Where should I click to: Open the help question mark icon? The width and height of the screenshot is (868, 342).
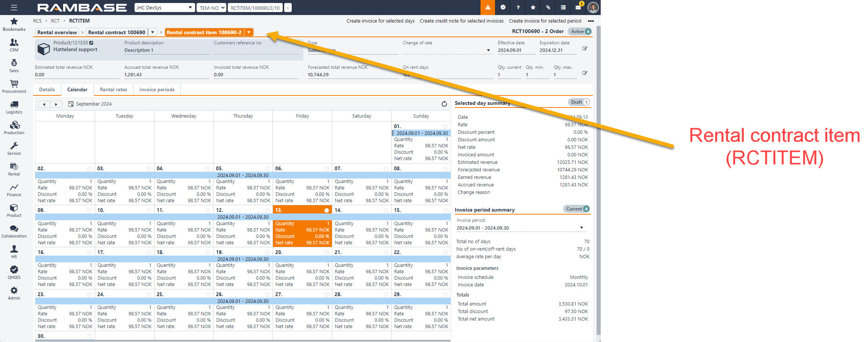[518, 8]
